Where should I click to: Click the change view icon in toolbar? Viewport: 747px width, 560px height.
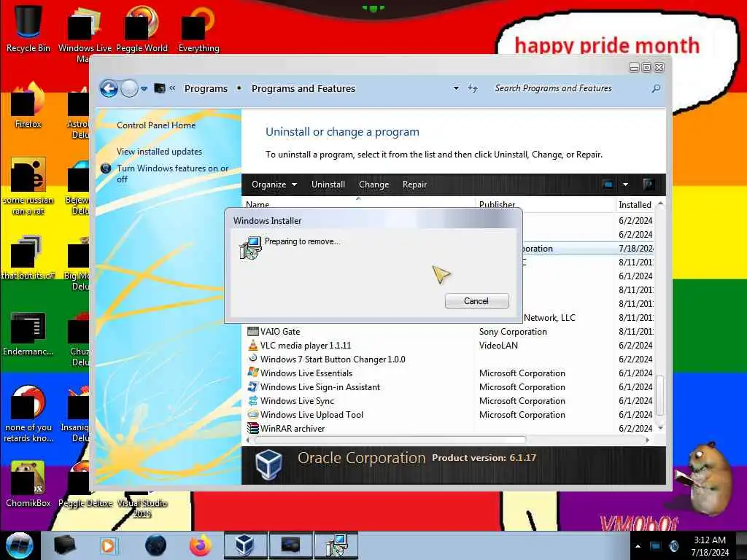[x=608, y=184]
